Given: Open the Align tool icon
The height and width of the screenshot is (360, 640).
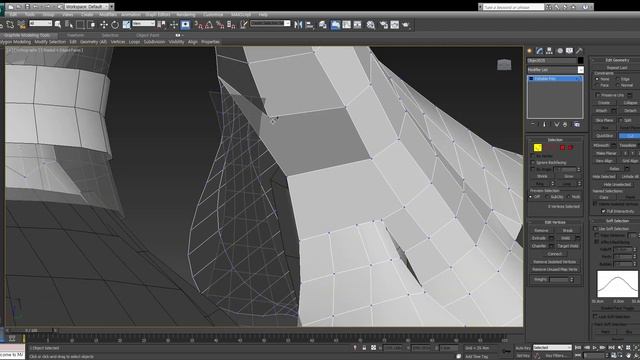Looking at the screenshot, I should tap(310, 25).
